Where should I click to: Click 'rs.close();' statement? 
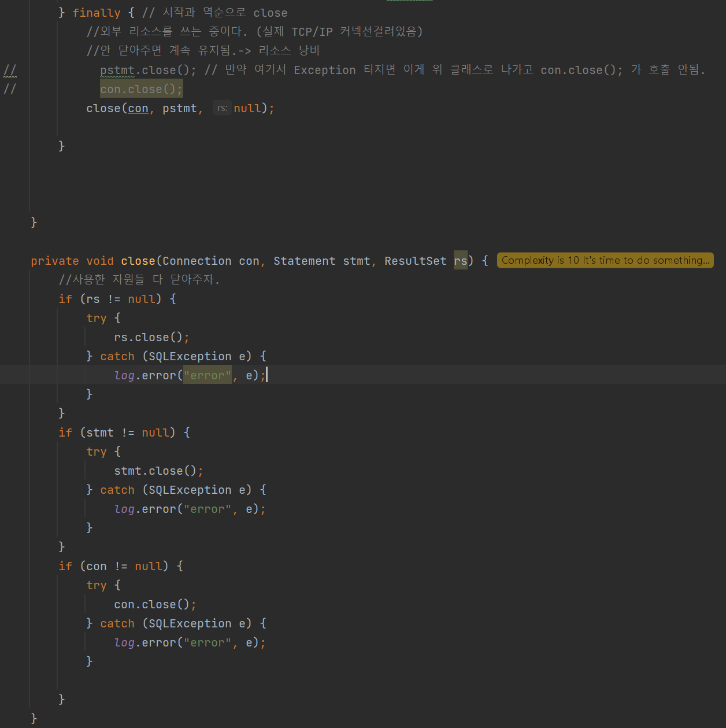[151, 337]
